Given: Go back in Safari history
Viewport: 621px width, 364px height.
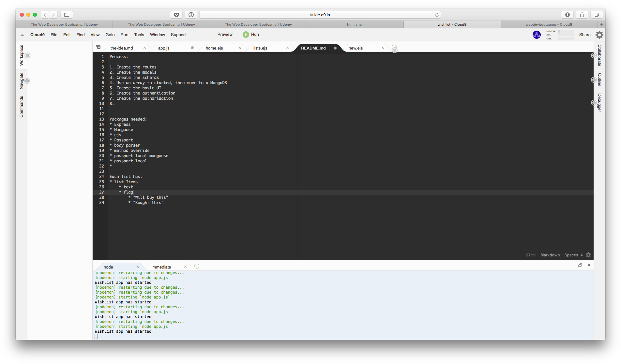Looking at the screenshot, I should click(x=45, y=15).
